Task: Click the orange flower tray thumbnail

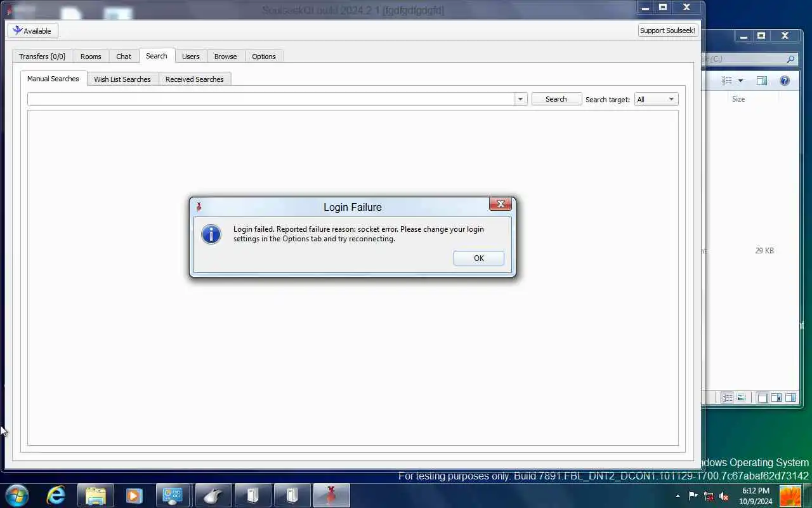Action: (790, 496)
